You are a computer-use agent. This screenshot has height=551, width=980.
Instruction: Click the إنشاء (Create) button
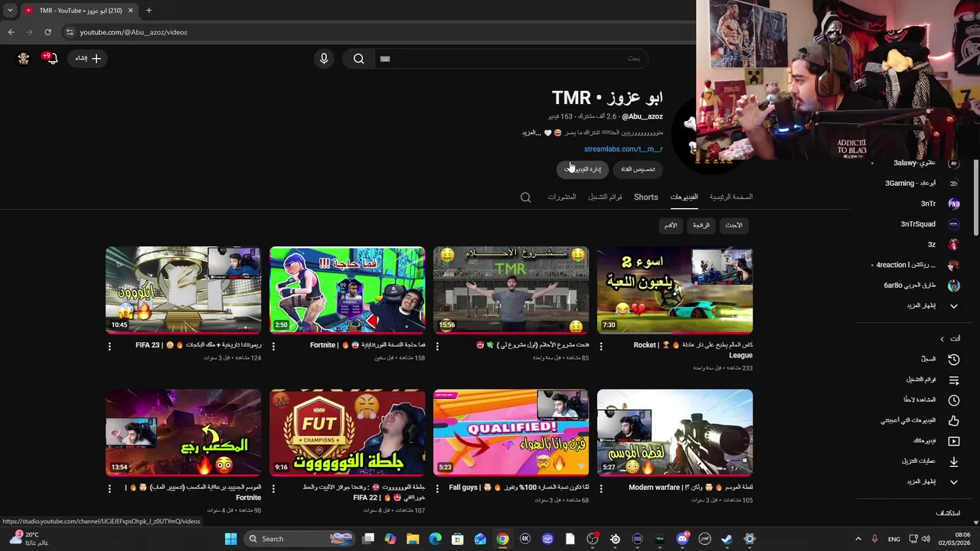click(88, 58)
